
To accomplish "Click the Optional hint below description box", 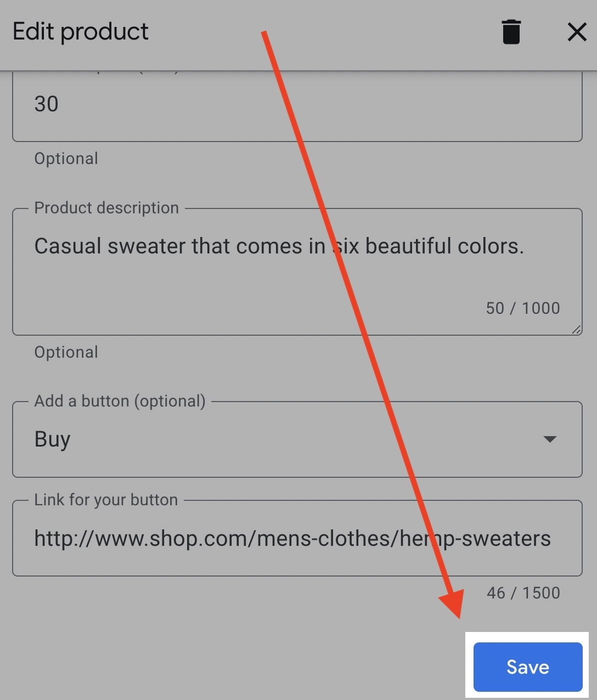I will (66, 352).
